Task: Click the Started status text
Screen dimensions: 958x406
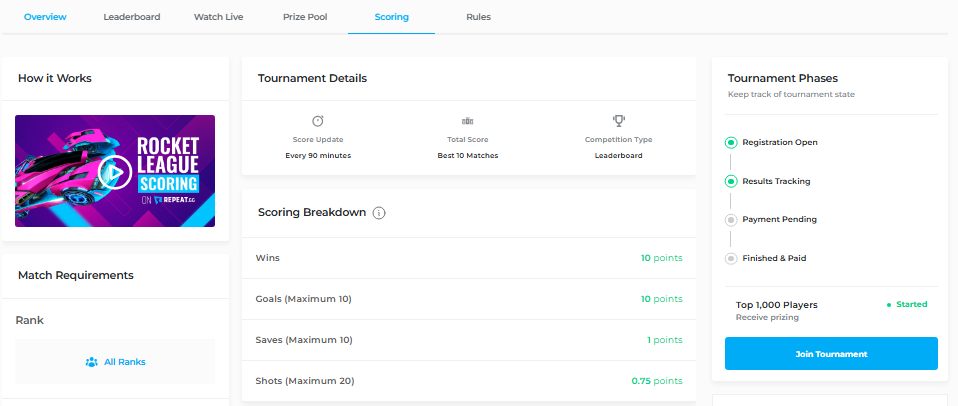Action: (912, 305)
